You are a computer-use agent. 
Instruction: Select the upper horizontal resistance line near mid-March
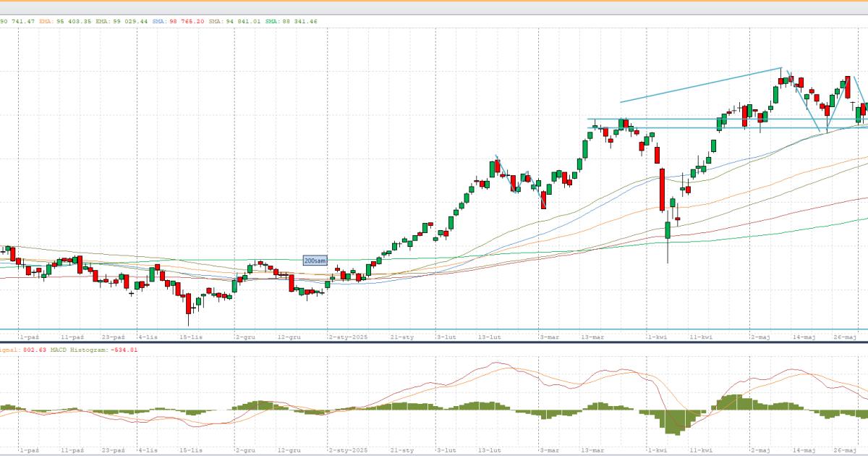(723, 119)
